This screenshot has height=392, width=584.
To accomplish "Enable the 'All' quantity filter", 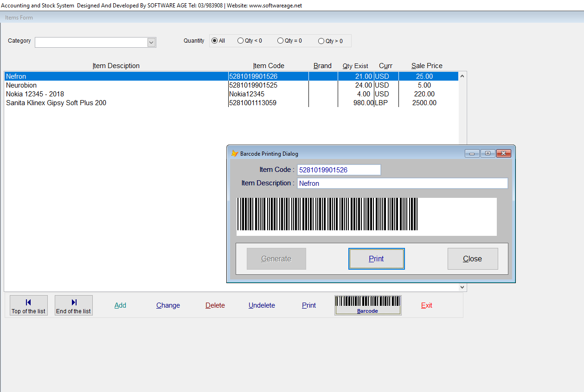I will coord(214,40).
